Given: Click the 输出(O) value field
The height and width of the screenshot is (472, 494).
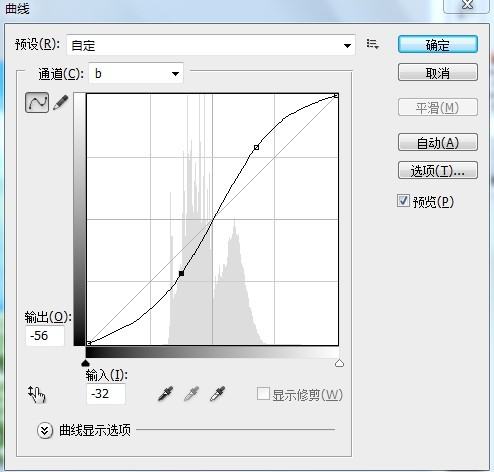Looking at the screenshot, I should coord(45,336).
